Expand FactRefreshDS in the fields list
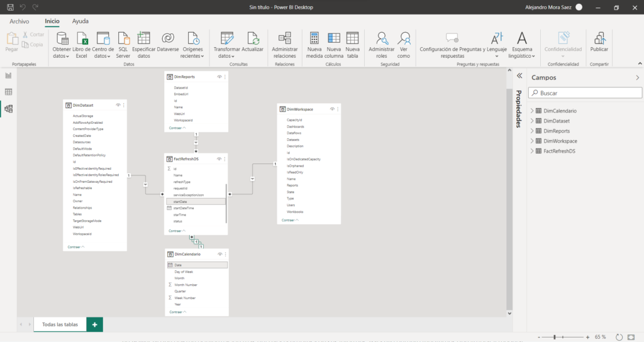 pos(533,152)
